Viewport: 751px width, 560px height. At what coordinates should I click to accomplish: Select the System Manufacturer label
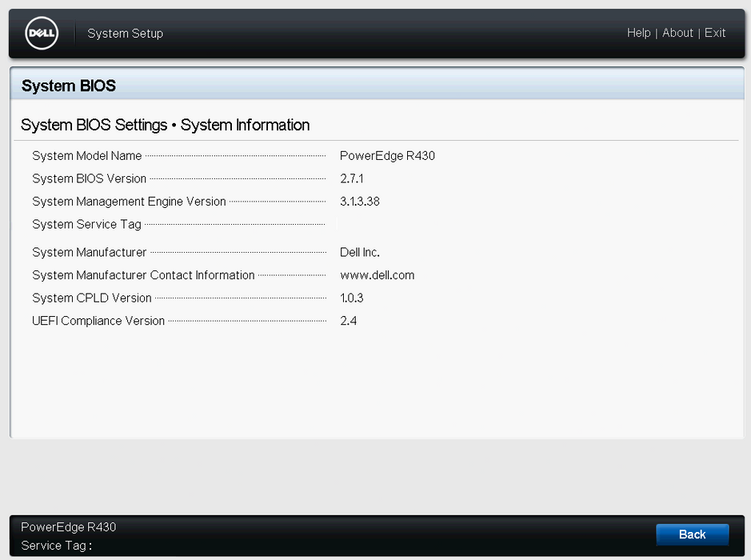89,252
